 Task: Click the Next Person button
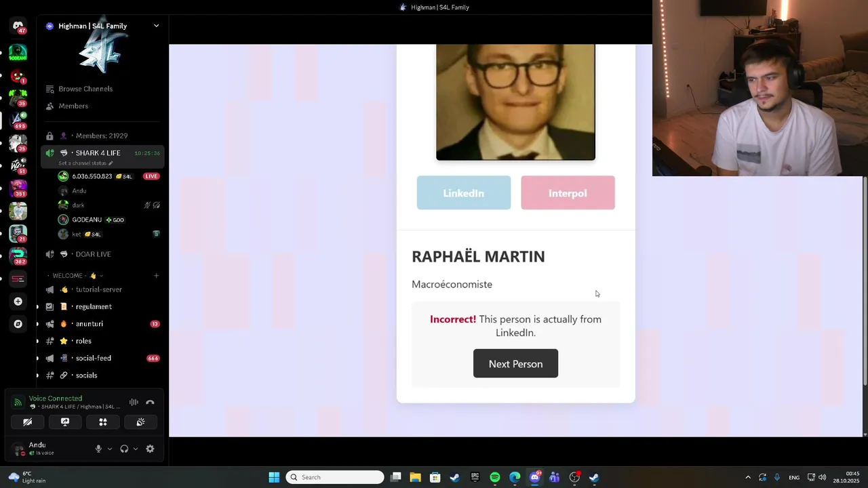(x=515, y=364)
